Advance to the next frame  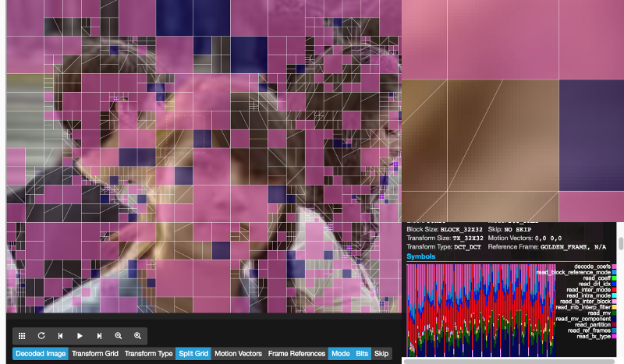[x=99, y=336]
